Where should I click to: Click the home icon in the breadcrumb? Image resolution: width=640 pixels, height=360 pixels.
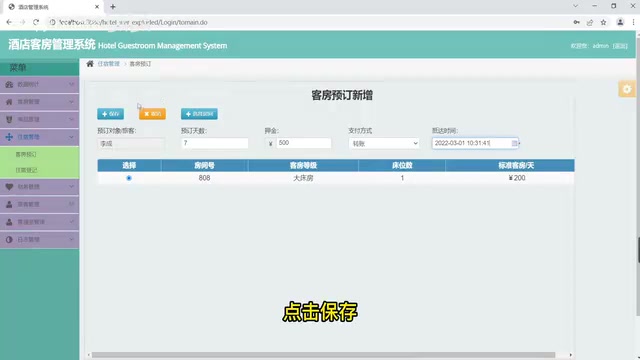(90, 64)
